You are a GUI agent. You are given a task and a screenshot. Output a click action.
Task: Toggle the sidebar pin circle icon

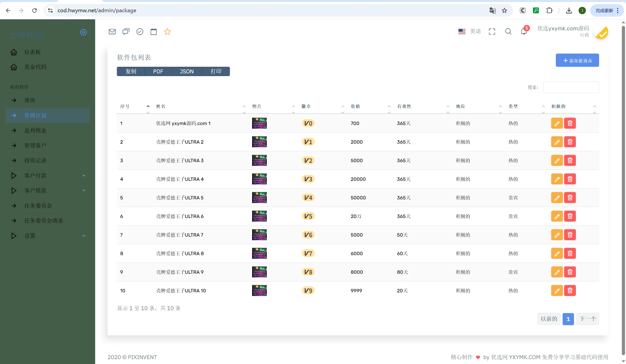(x=83, y=32)
